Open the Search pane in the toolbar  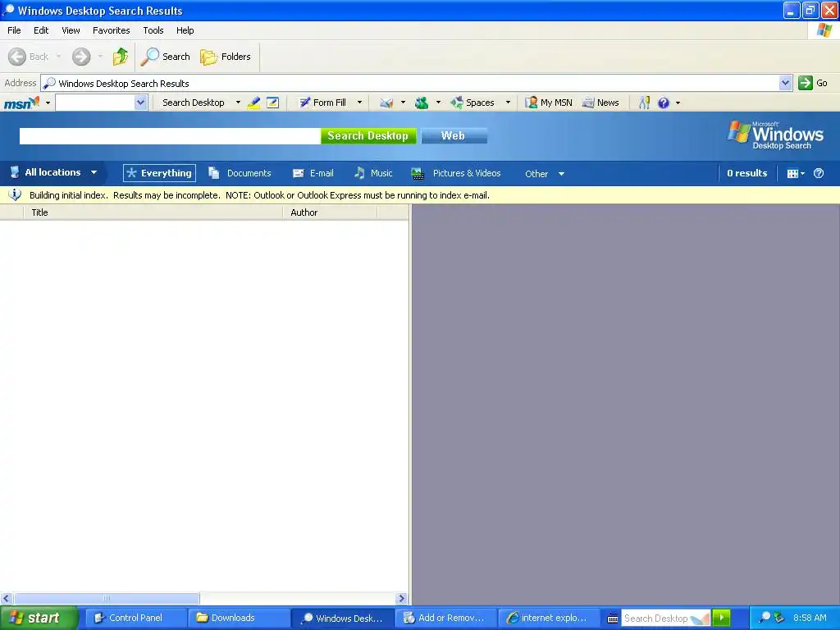pos(166,57)
